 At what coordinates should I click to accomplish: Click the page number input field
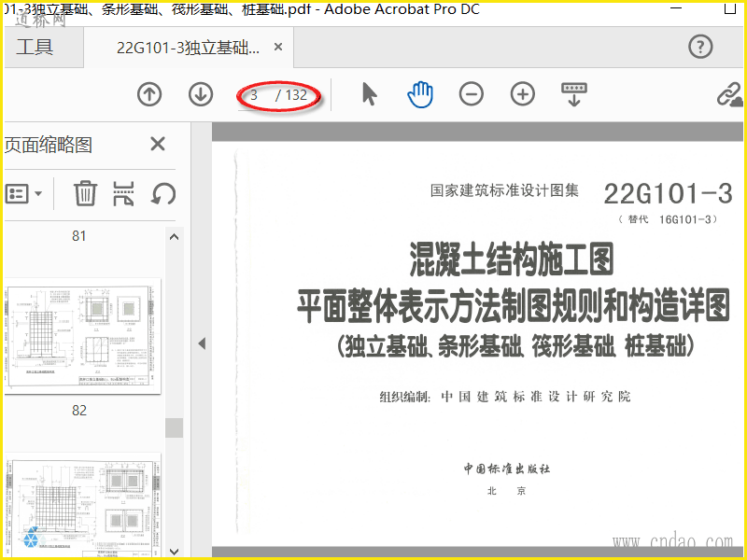(256, 95)
